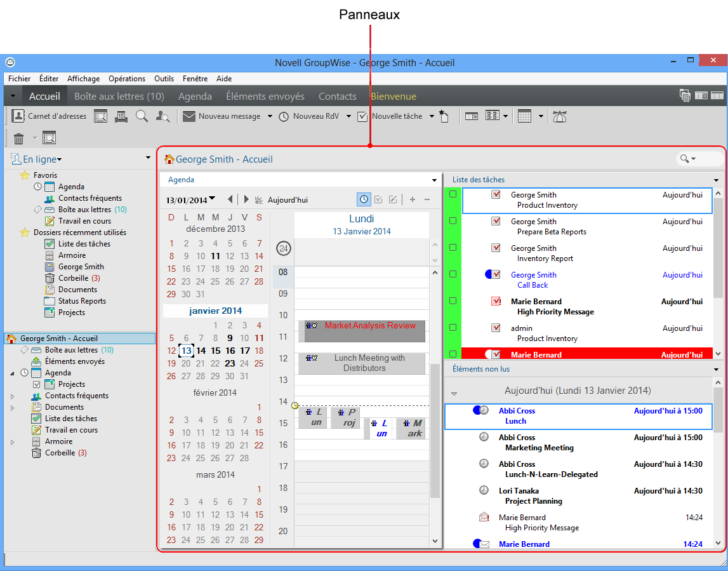Screen dimensions: 728x571
Task: Open the En ligne mode dropdown
Action: pyautogui.click(x=36, y=159)
